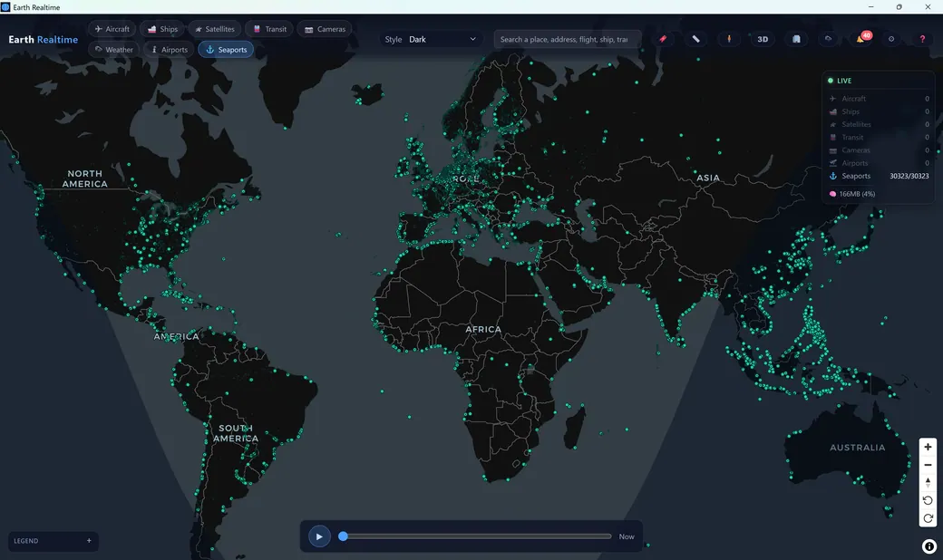Enable the Airports layer chip
The height and width of the screenshot is (560, 943).
pos(169,49)
